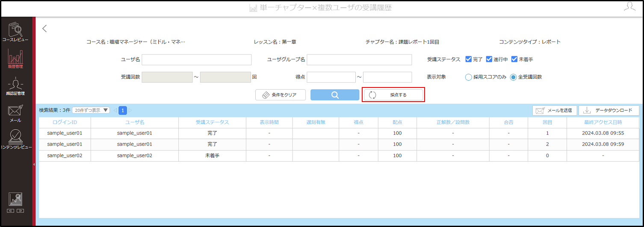Viewport: 644px width, 227px height.
Task: Click メールを送信 button
Action: [x=555, y=111]
